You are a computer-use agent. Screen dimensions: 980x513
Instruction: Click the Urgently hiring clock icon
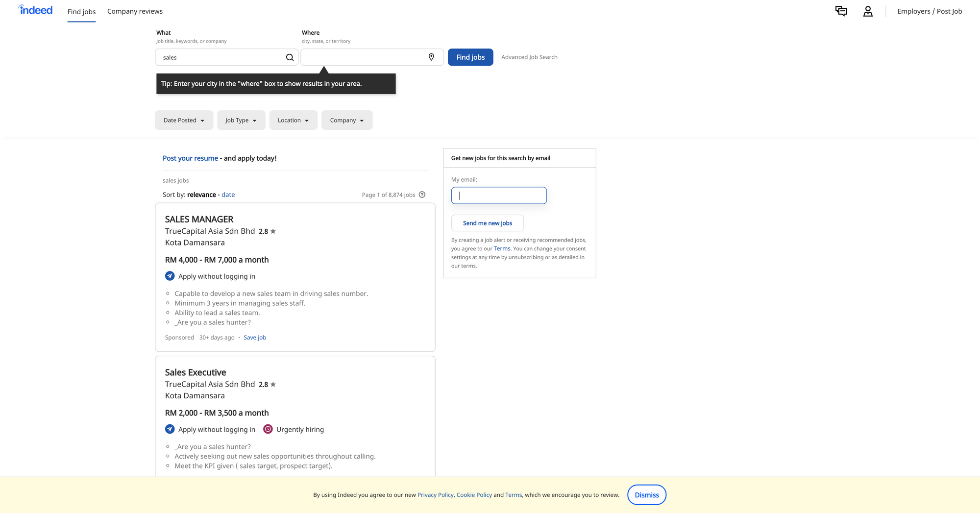click(268, 429)
